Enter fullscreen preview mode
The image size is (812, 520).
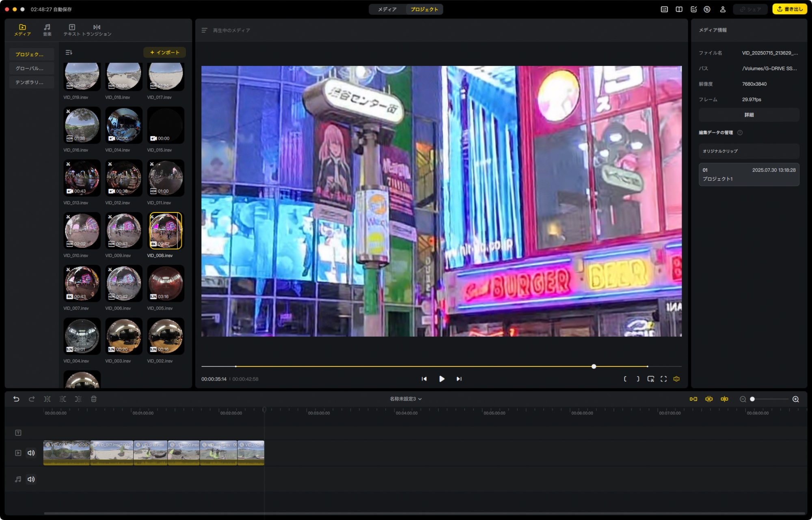point(663,379)
